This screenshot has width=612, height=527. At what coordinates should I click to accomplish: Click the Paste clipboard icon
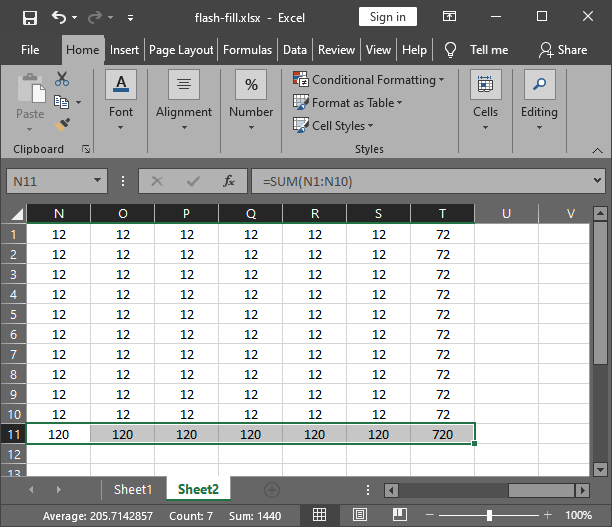30,89
